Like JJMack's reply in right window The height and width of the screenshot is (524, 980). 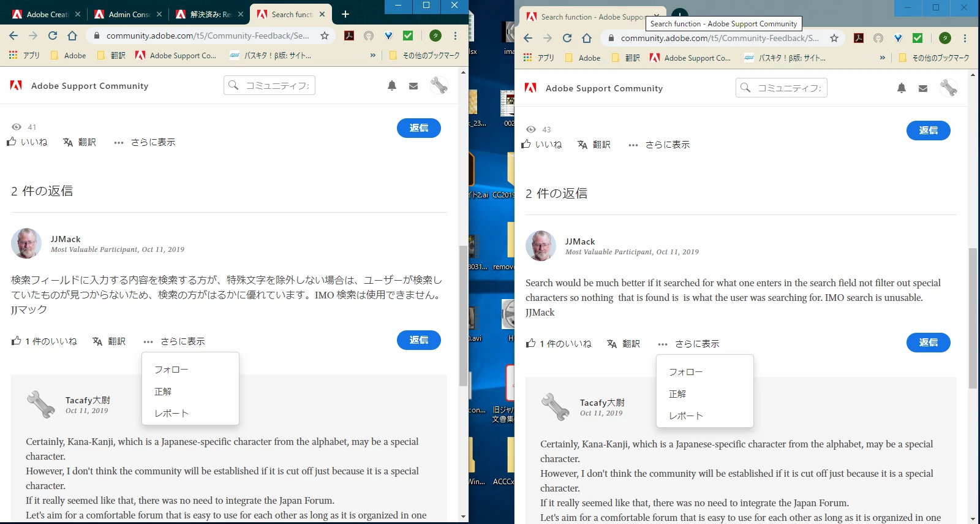[x=559, y=343]
